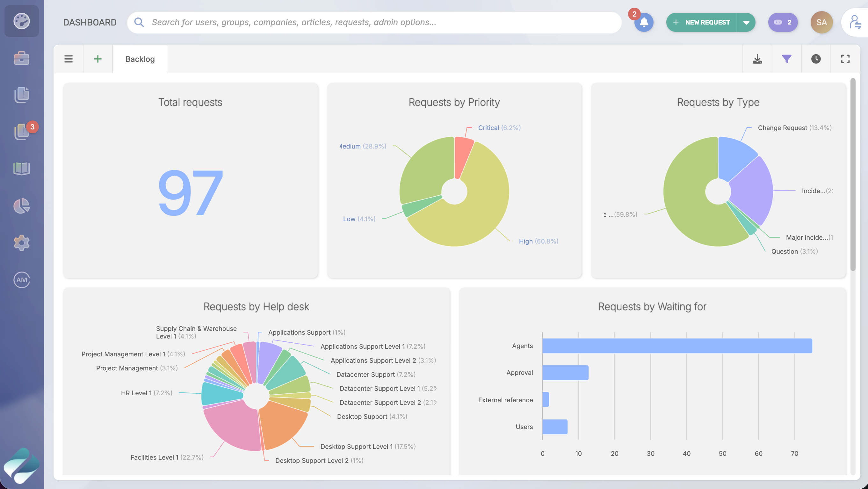
Task: Open the dashboard list hamburger menu
Action: [x=68, y=59]
